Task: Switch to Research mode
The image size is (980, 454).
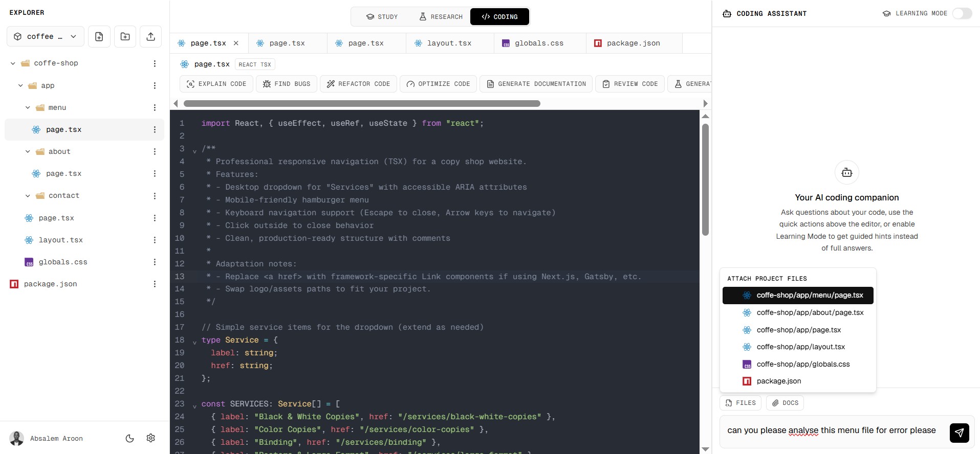Action: coord(441,16)
